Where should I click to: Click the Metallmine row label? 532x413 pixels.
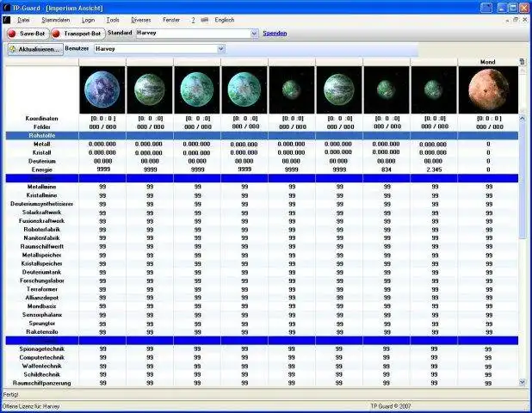(x=41, y=187)
